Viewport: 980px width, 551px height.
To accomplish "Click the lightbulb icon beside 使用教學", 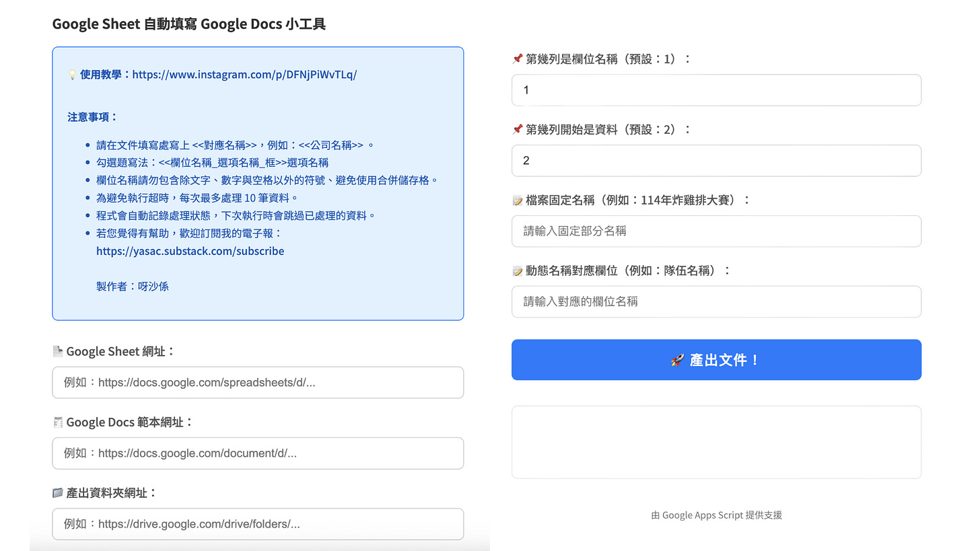I will click(72, 75).
